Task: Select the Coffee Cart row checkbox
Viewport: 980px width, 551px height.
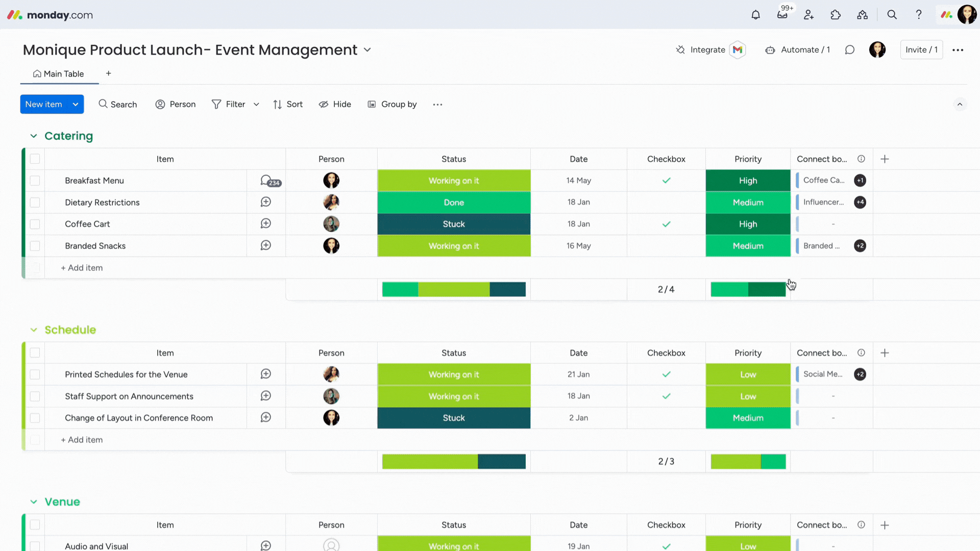Action: pos(35,224)
